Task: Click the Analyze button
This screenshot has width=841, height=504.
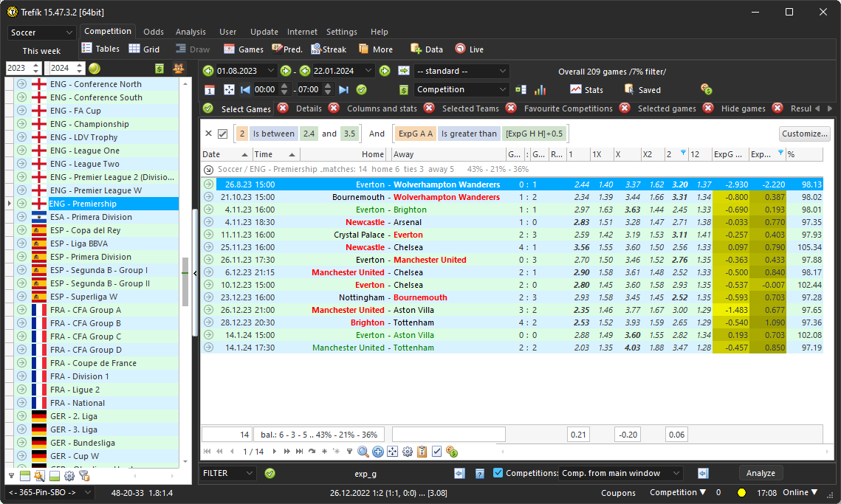Action: coord(761,473)
